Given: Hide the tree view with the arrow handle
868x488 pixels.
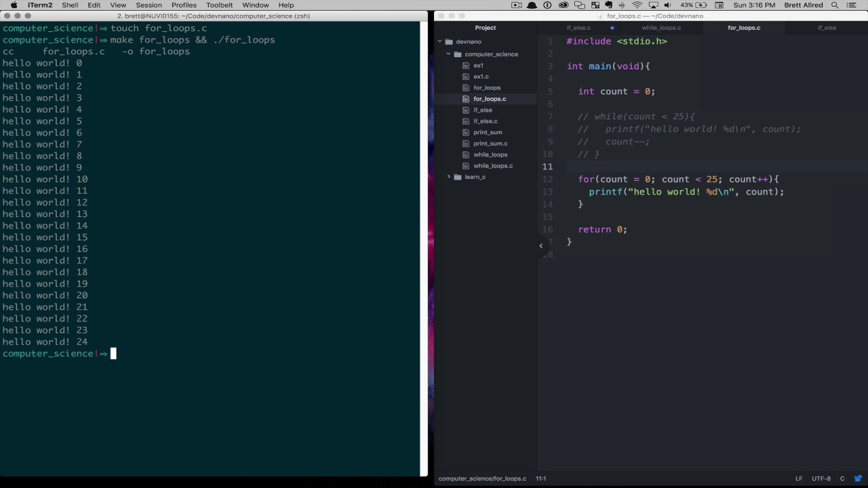Looking at the screenshot, I should click(540, 245).
